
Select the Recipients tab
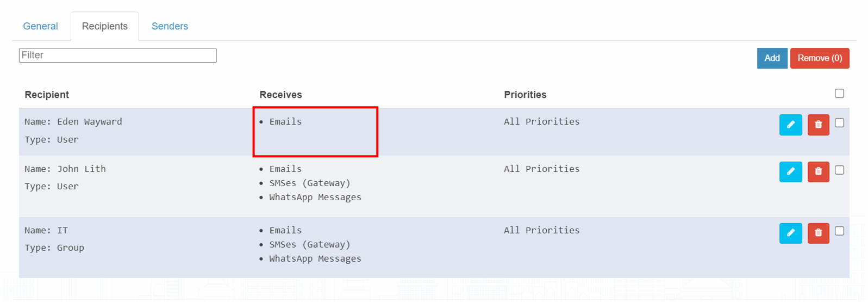pos(105,26)
